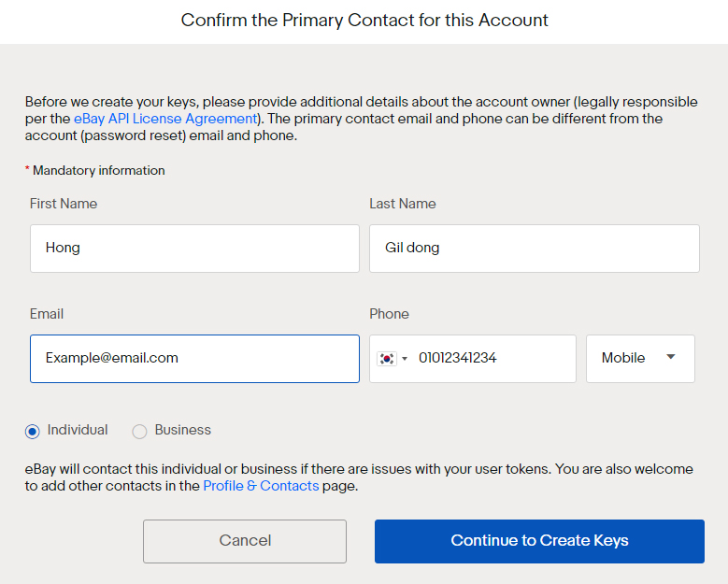Screen dimensions: 728x584
Task: Select the Business radio button
Action: pyautogui.click(x=139, y=432)
